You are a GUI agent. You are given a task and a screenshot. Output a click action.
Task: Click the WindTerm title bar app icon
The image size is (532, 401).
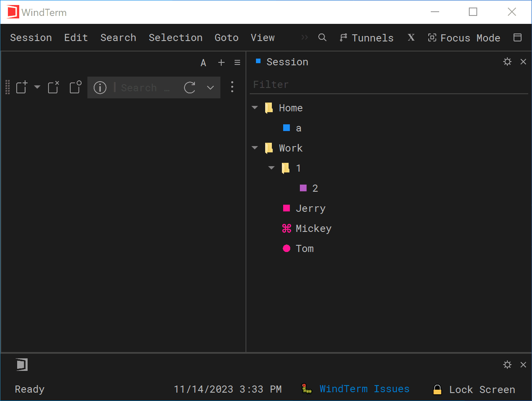click(x=13, y=12)
